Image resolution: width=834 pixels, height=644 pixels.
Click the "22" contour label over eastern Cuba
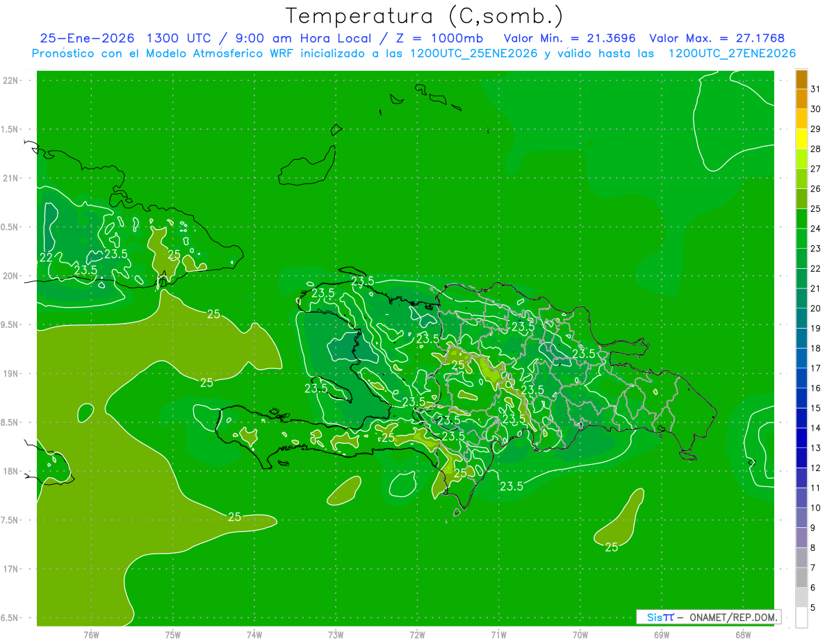(x=47, y=258)
